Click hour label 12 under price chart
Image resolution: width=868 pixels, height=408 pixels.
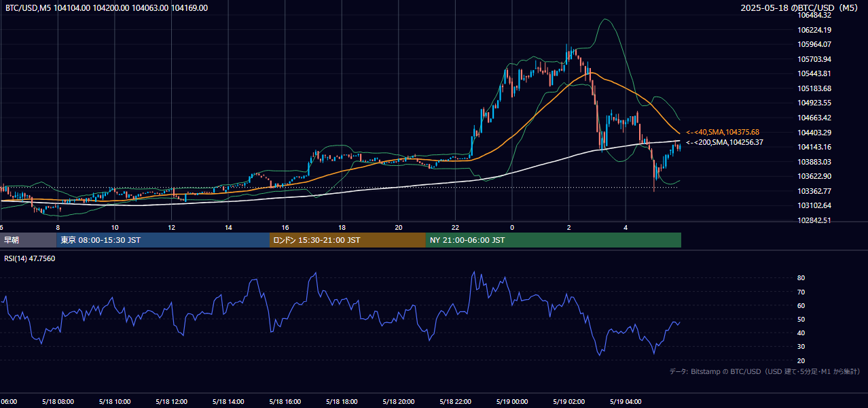[172, 228]
